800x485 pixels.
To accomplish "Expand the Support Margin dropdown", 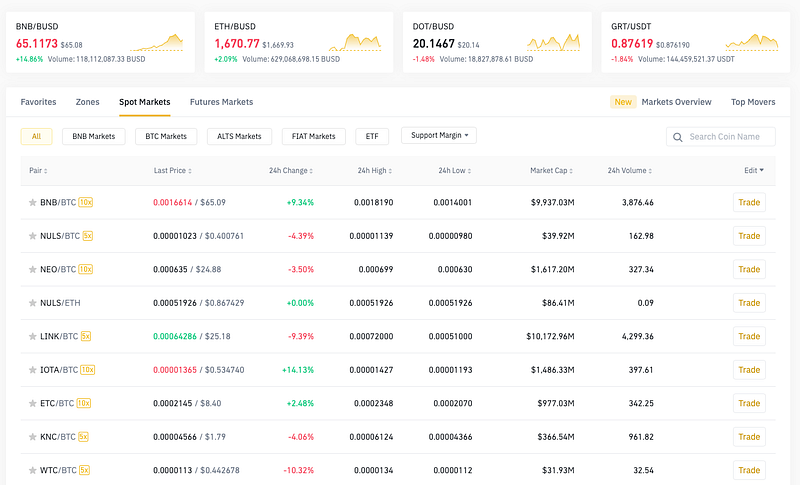I will [x=438, y=135].
